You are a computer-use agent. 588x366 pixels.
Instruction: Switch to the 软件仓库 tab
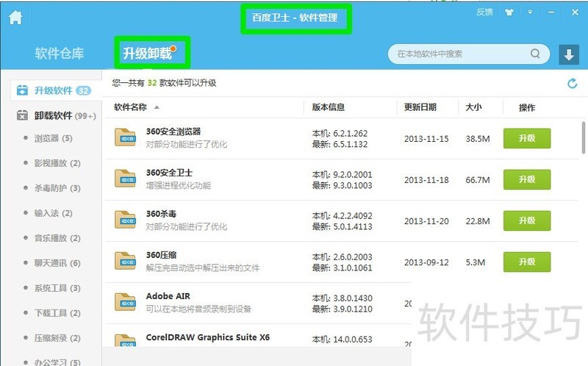60,54
